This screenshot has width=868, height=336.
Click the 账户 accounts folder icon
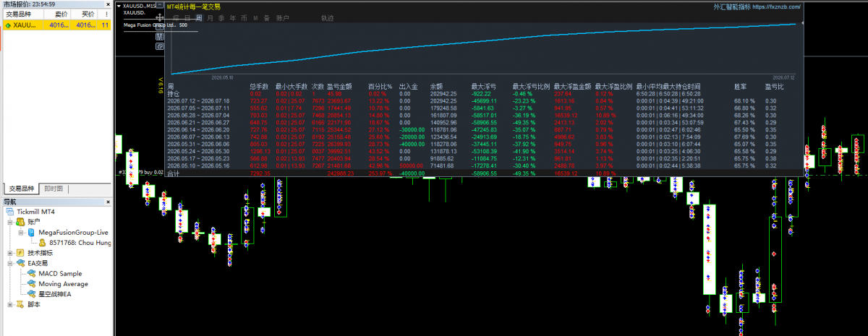[x=20, y=223]
